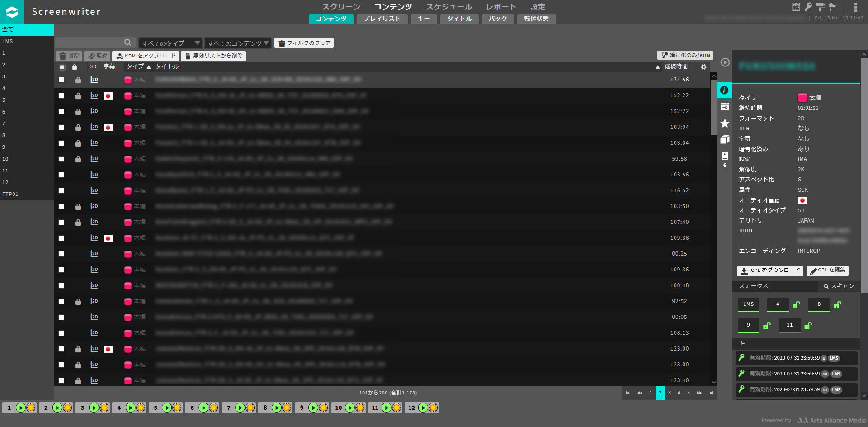868x427 pixels.
Task: Click lock icon in the 59:58 row
Action: pyautogui.click(x=78, y=159)
